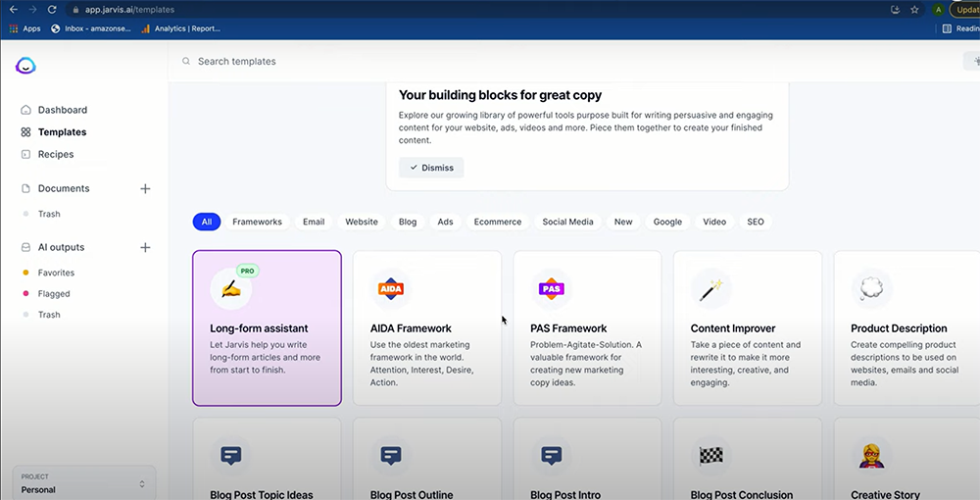This screenshot has width=980, height=500.
Task: Click the Dashboard home icon
Action: pyautogui.click(x=25, y=110)
